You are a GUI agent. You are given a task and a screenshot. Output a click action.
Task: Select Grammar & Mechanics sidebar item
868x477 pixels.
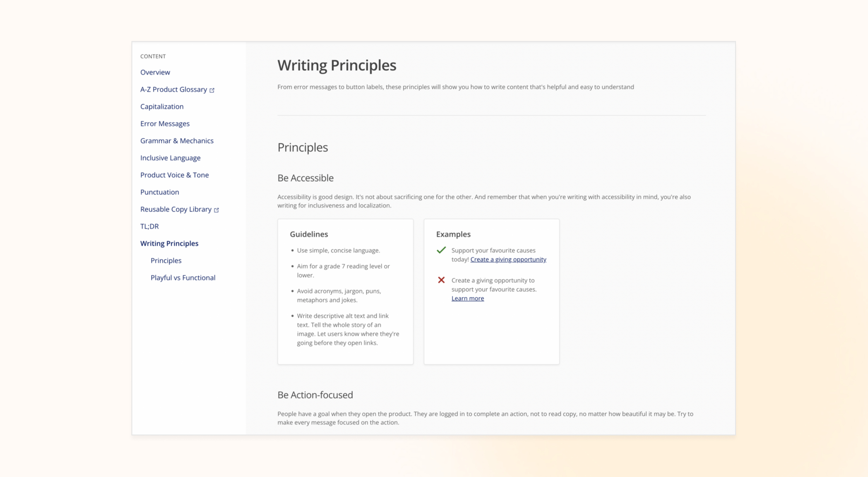(x=177, y=141)
